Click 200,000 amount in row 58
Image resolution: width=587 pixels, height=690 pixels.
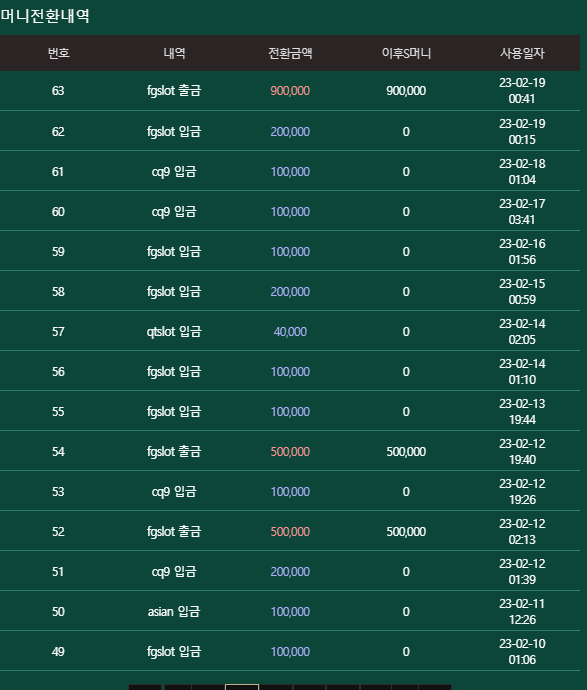click(290, 292)
